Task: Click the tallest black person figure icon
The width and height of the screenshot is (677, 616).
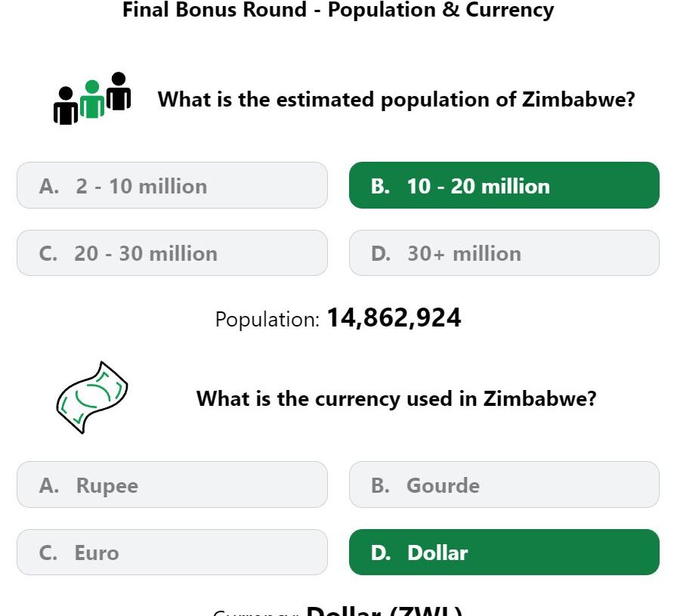Action: point(119,91)
